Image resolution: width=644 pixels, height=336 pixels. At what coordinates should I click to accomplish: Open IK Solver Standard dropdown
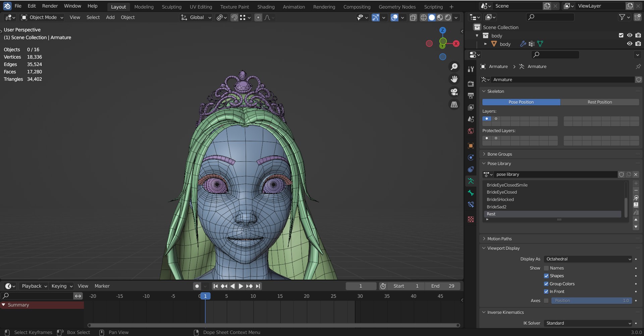click(588, 323)
